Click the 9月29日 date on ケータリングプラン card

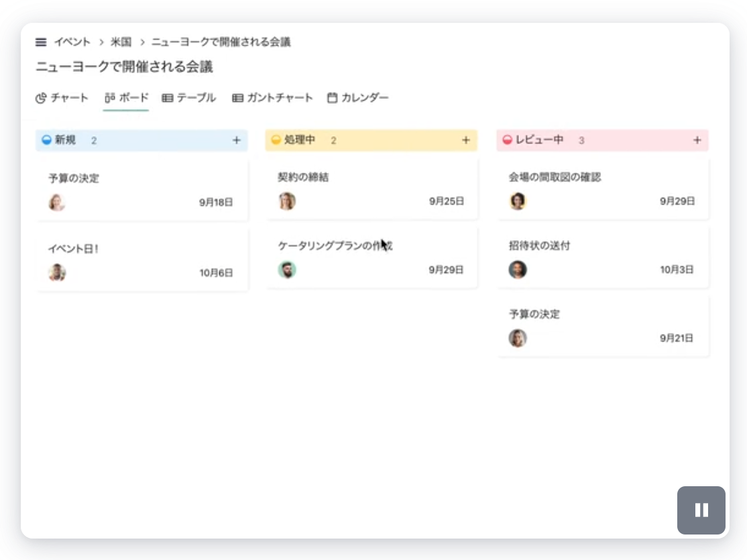click(x=446, y=270)
